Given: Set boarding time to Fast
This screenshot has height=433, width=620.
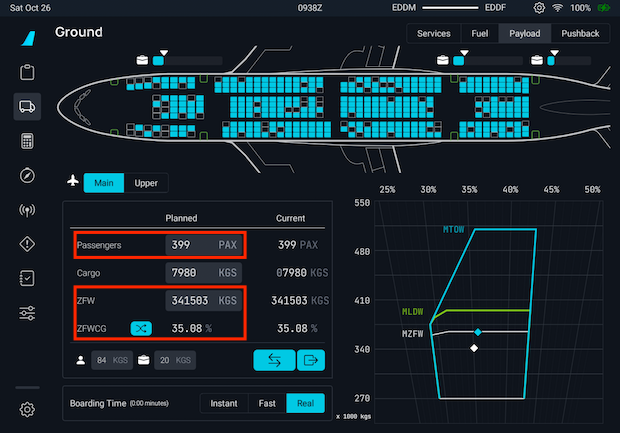Looking at the screenshot, I should click(x=265, y=403).
